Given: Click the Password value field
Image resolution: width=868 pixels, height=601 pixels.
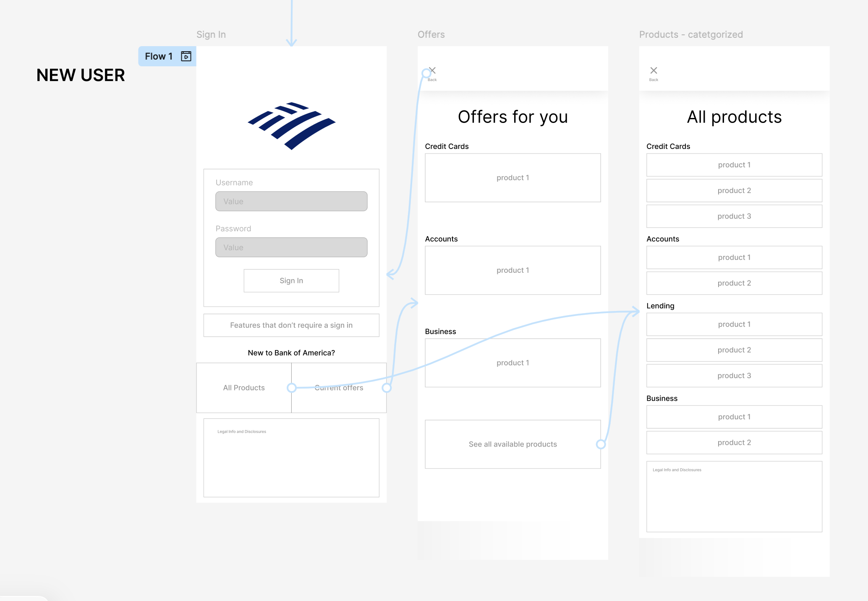Looking at the screenshot, I should pyautogui.click(x=291, y=248).
